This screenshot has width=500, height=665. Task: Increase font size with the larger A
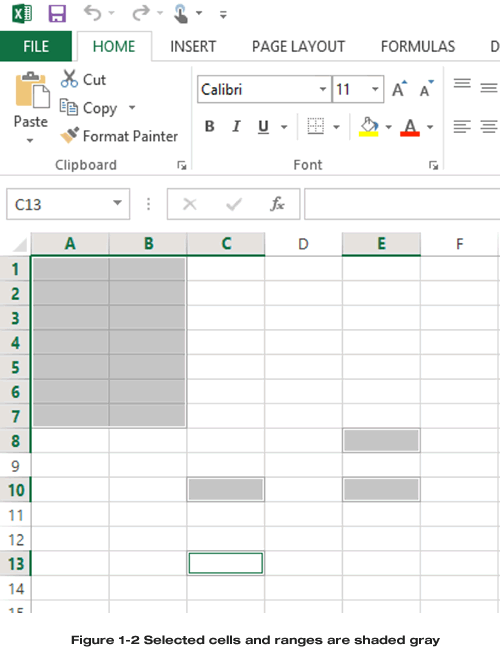coord(399,89)
